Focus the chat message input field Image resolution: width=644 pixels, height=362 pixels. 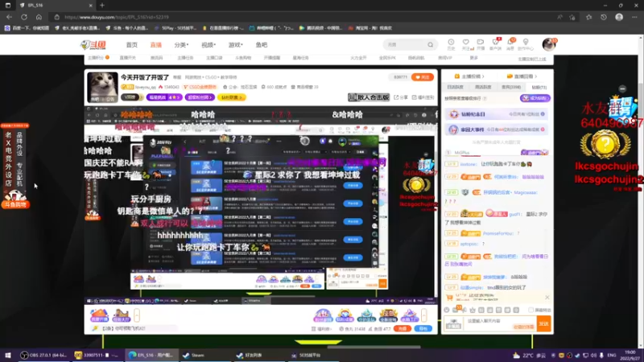tap(500, 324)
